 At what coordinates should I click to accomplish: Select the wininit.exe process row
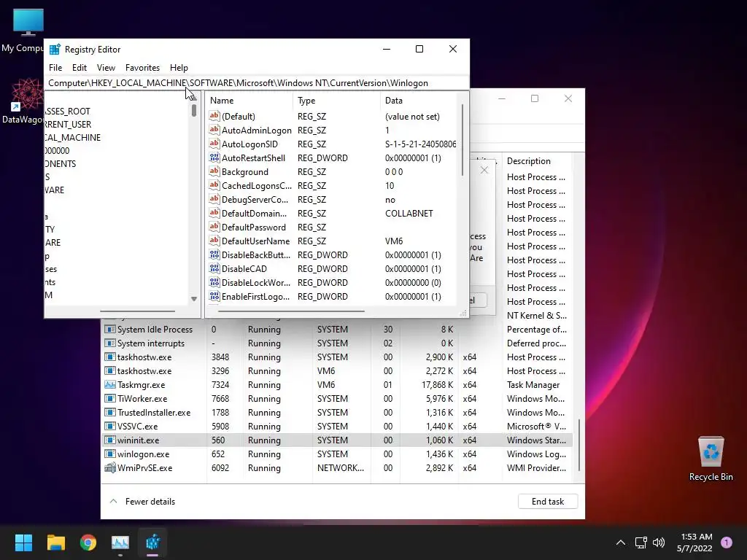[x=337, y=440]
